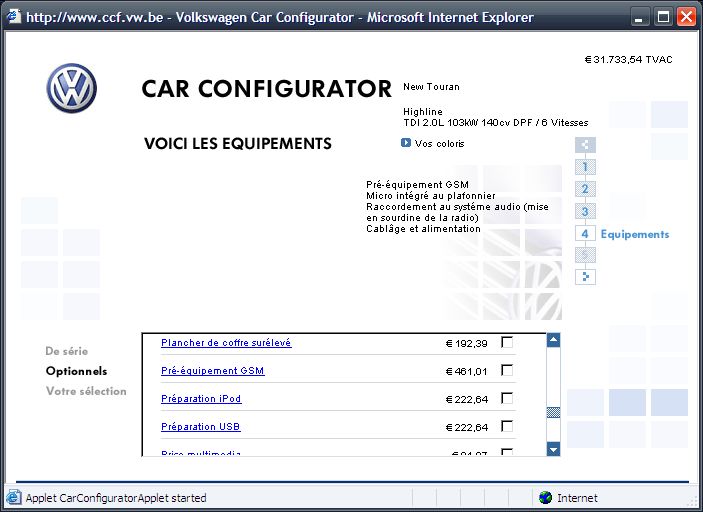Screen dimensions: 703x512
Task: Minimize the Internet Explorer window
Action: pyautogui.click(x=639, y=17)
